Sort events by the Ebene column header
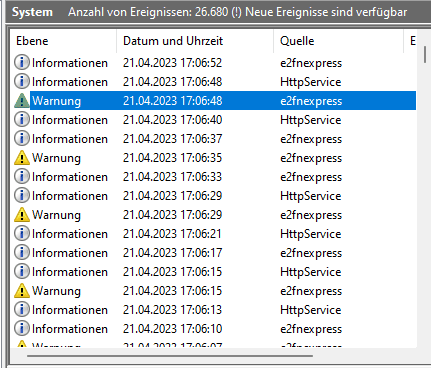Viewport: 431px width, 368px height. 63,41
